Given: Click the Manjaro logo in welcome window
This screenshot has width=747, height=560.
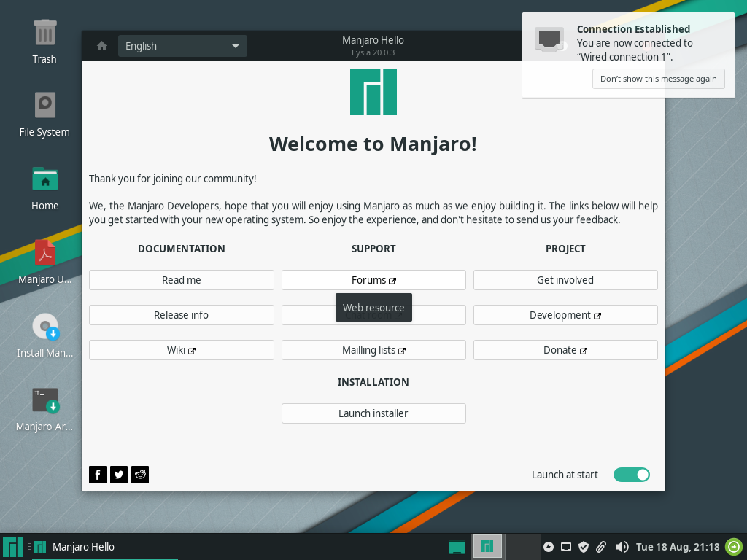Looking at the screenshot, I should click(x=373, y=92).
